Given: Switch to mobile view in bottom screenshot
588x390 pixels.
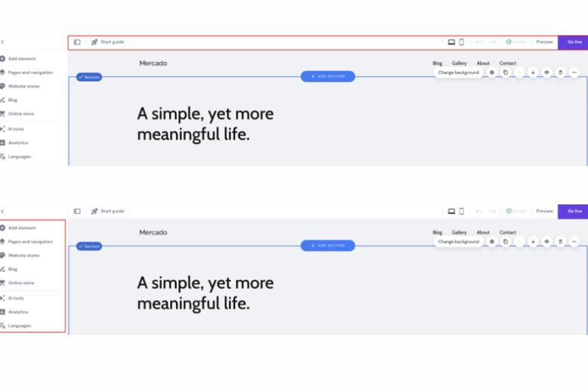Looking at the screenshot, I should click(x=461, y=211).
